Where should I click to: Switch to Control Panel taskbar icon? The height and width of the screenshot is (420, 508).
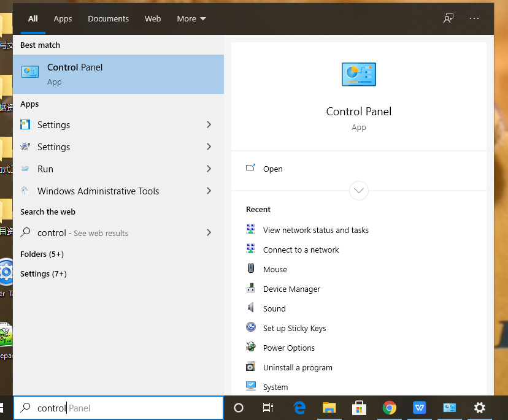click(x=449, y=408)
